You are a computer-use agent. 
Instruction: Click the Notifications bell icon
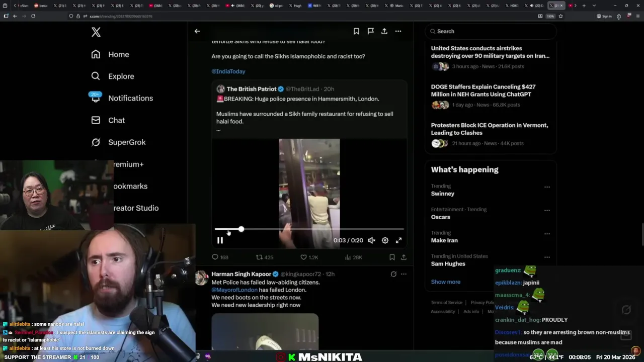tap(96, 98)
